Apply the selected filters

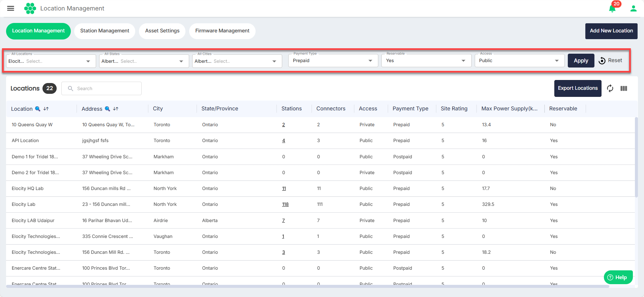click(581, 61)
